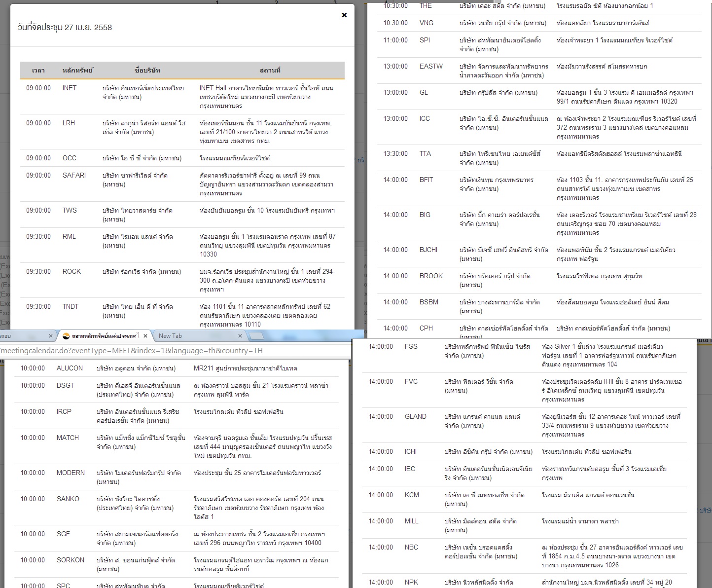Click the MODERN ticker symbol
Screen dimensions: 712x588
(x=71, y=473)
